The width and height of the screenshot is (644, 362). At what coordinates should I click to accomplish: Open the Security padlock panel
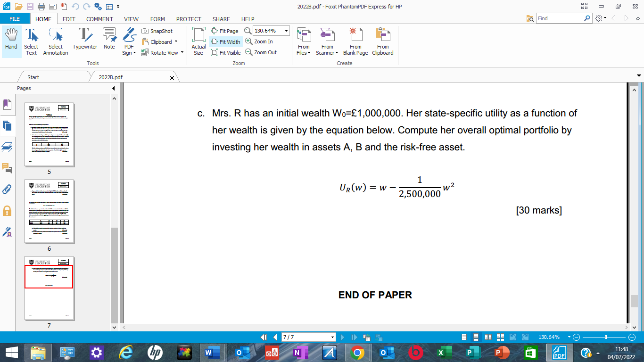pos(7,210)
